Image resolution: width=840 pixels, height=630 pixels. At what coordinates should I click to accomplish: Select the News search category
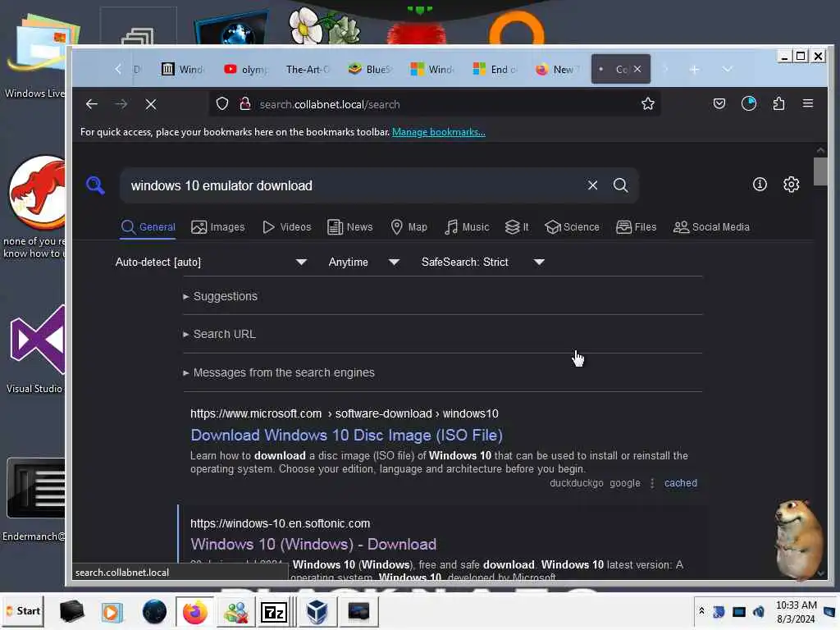coord(349,227)
